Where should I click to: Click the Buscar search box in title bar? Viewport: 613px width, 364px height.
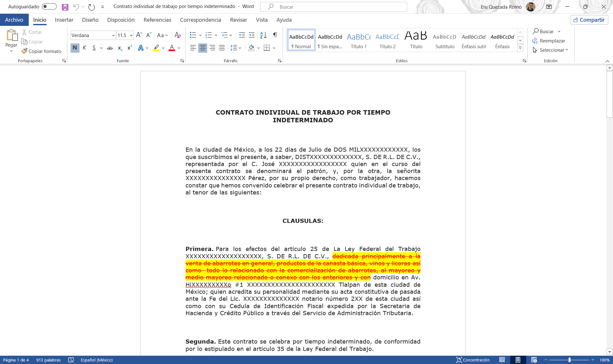(x=334, y=7)
